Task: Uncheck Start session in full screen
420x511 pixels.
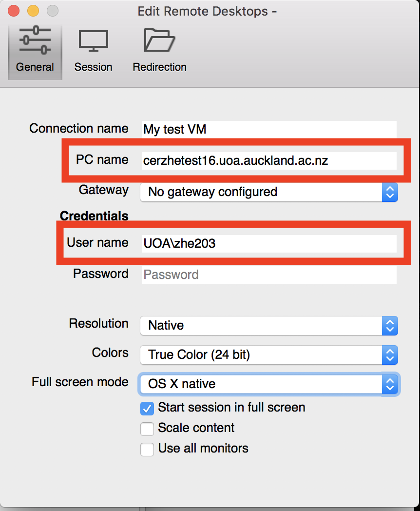Action: [x=147, y=408]
